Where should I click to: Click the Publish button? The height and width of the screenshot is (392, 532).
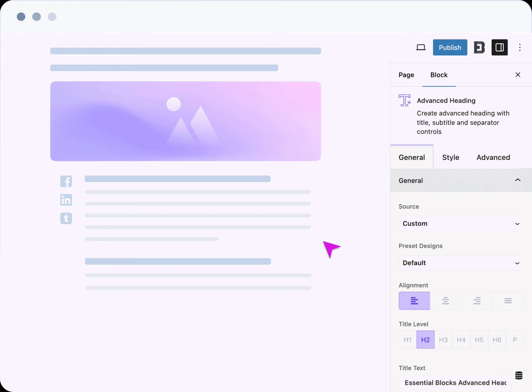click(x=450, y=48)
